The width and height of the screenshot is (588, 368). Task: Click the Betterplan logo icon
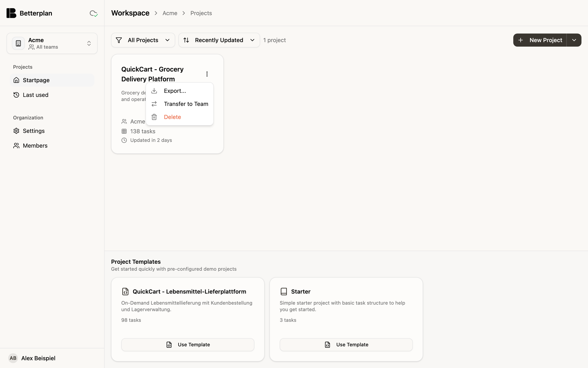(11, 13)
